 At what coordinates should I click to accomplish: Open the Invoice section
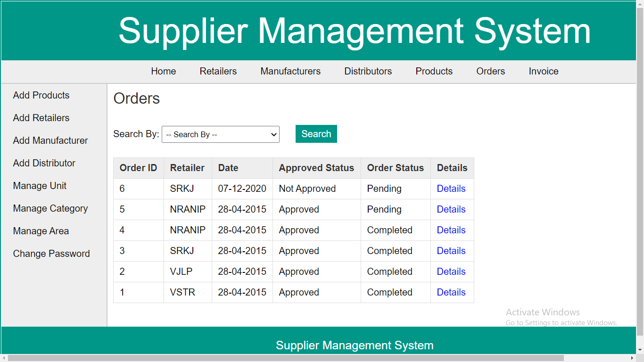point(543,71)
